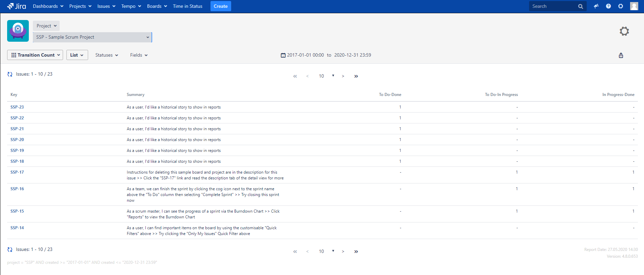Open the List view dropdown
Viewport: 644px width, 275px height.
pos(77,55)
